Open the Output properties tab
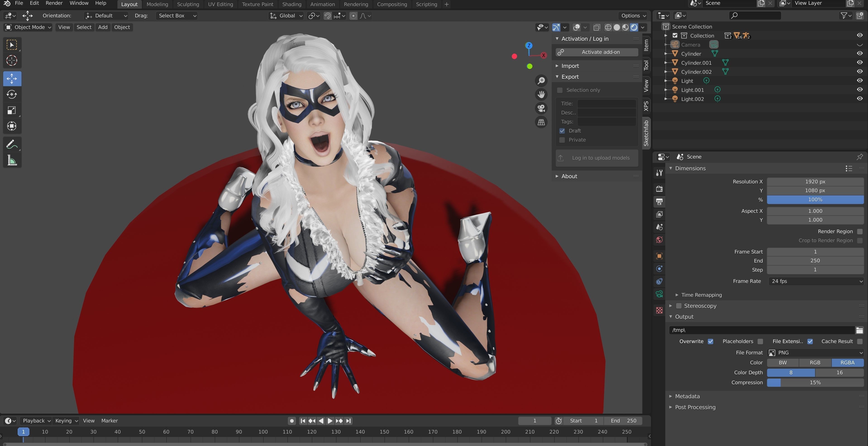Image resolution: width=868 pixels, height=446 pixels. coord(659,202)
